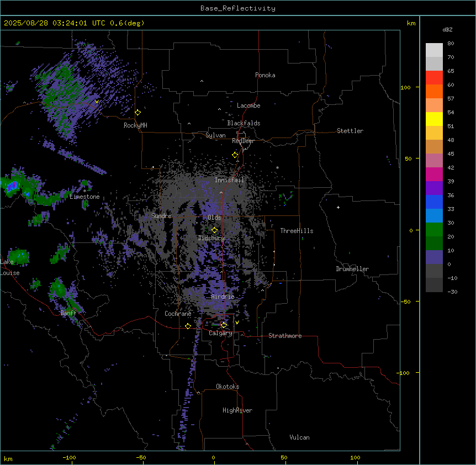Click the yellow diamond marker between Olds and Didsbury

214,230
